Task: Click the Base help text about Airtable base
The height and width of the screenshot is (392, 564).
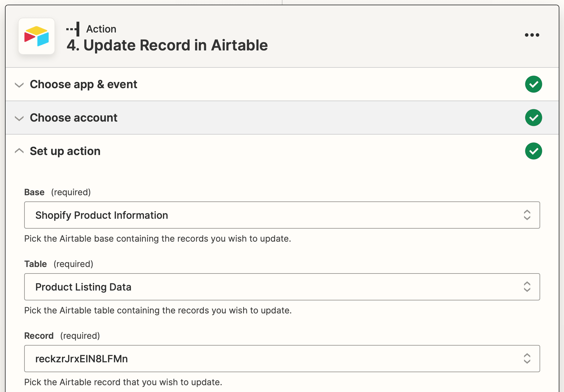Action: click(158, 239)
